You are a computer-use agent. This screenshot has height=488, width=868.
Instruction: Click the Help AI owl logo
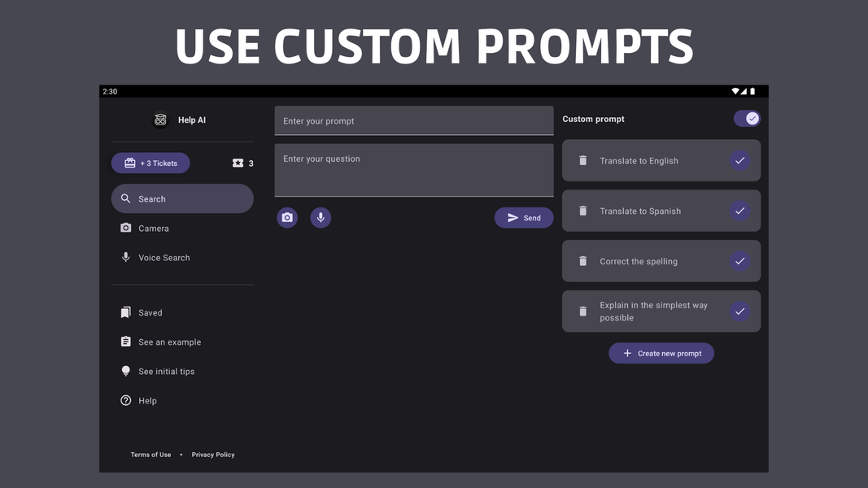(x=160, y=120)
